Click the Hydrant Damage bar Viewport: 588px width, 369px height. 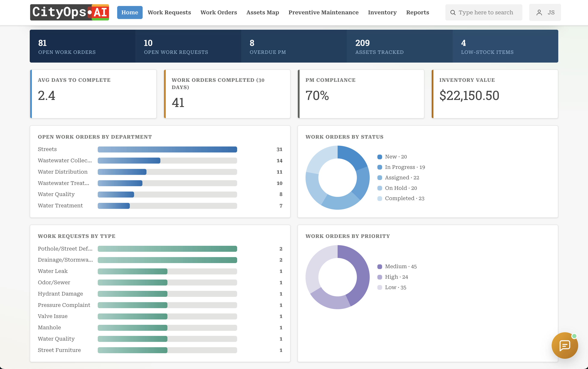coord(167,294)
